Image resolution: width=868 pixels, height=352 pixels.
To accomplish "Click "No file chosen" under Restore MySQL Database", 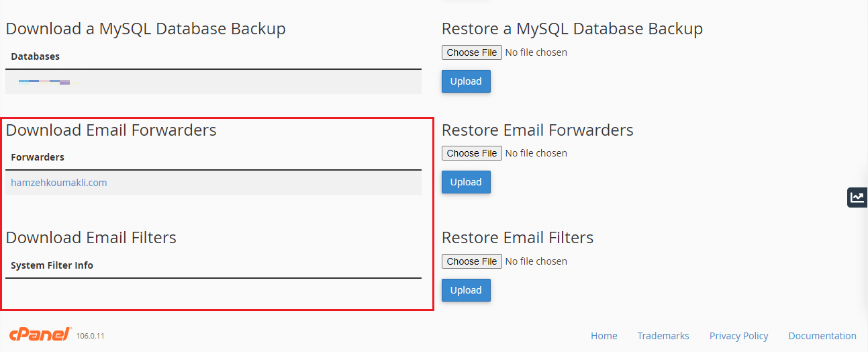I will pyautogui.click(x=536, y=52).
